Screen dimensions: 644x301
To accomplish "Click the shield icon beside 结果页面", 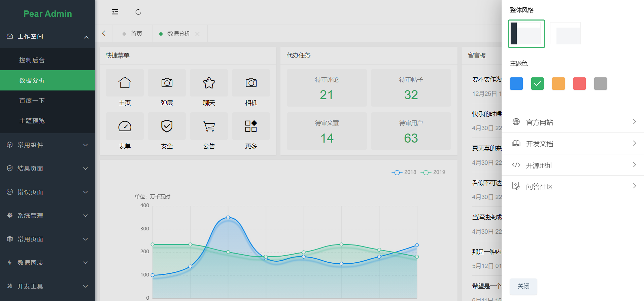I will point(10,168).
